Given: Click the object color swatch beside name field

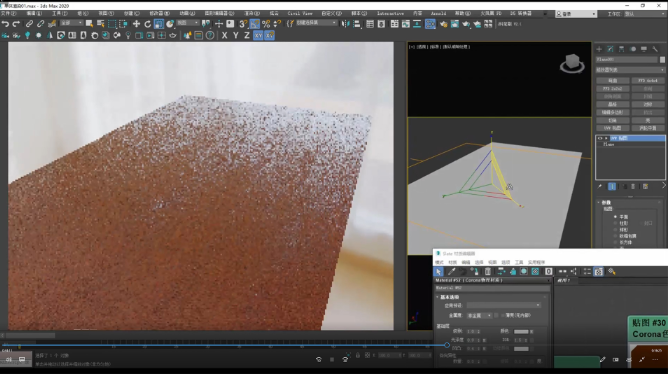Looking at the screenshot, I should [662, 60].
